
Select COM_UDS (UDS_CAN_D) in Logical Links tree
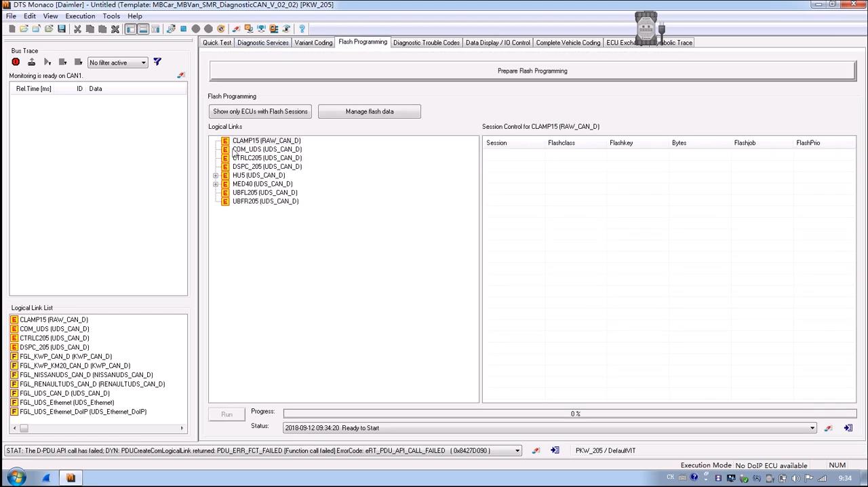coord(267,149)
